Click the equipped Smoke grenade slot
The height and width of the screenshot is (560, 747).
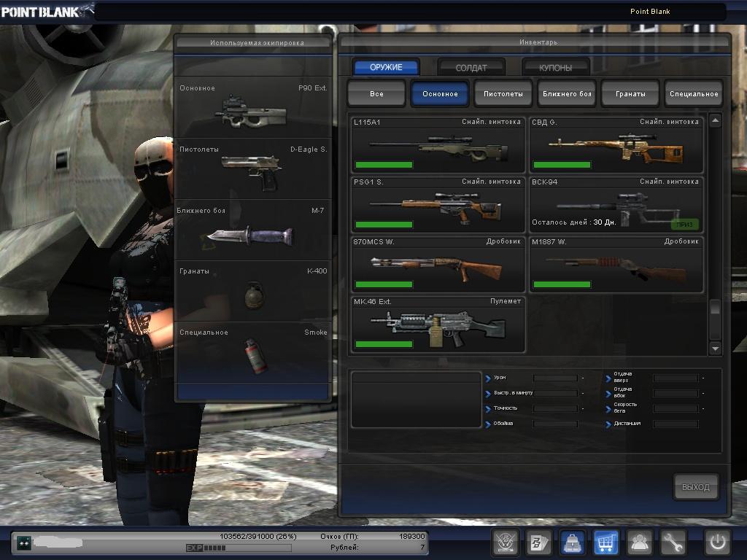pyautogui.click(x=253, y=352)
